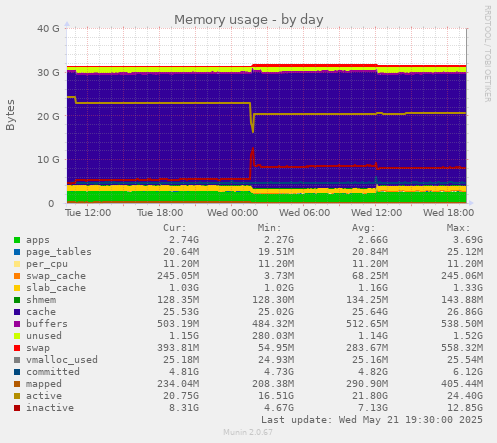Click the brown mapped legend swatch

(17, 384)
